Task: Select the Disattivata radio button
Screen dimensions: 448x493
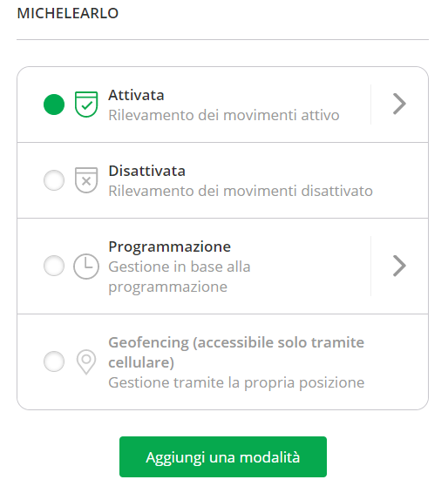Action: (54, 180)
